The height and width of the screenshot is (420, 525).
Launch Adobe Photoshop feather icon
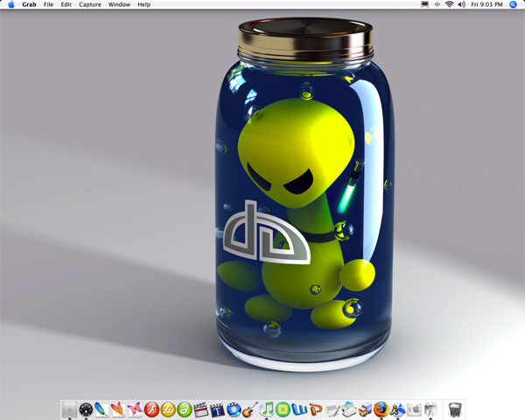click(101, 409)
